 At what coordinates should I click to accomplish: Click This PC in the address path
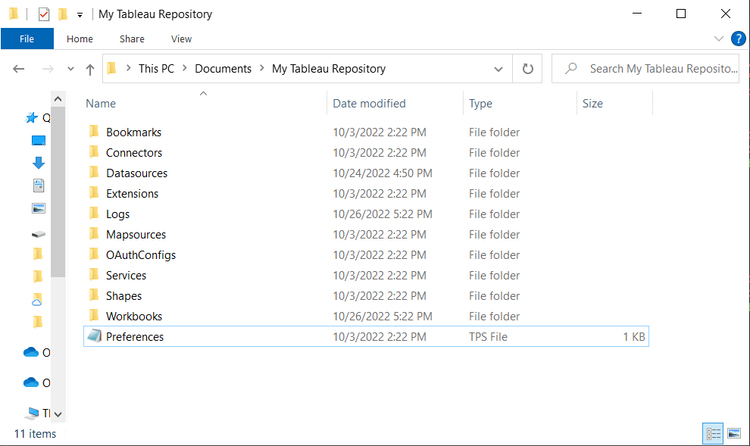click(156, 69)
